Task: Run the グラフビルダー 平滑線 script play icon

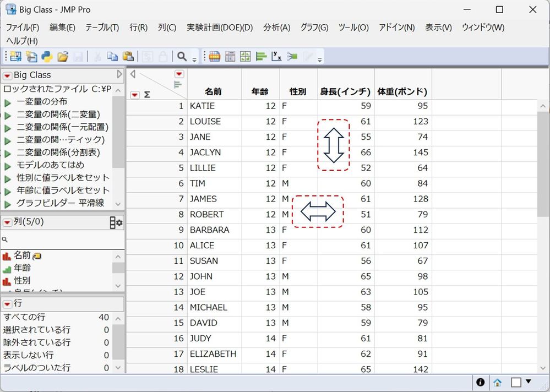Action: point(8,204)
